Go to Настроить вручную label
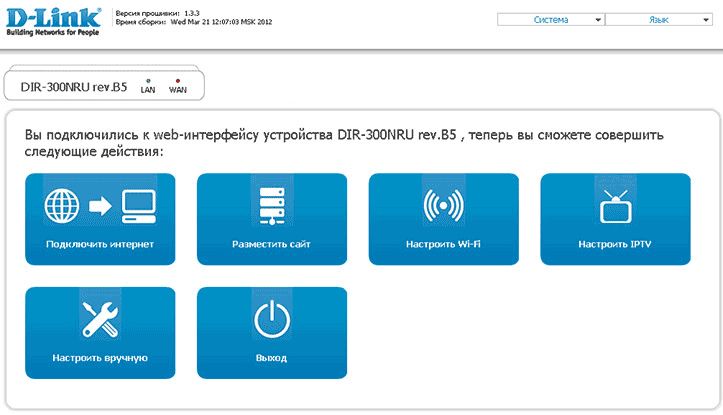 point(99,358)
